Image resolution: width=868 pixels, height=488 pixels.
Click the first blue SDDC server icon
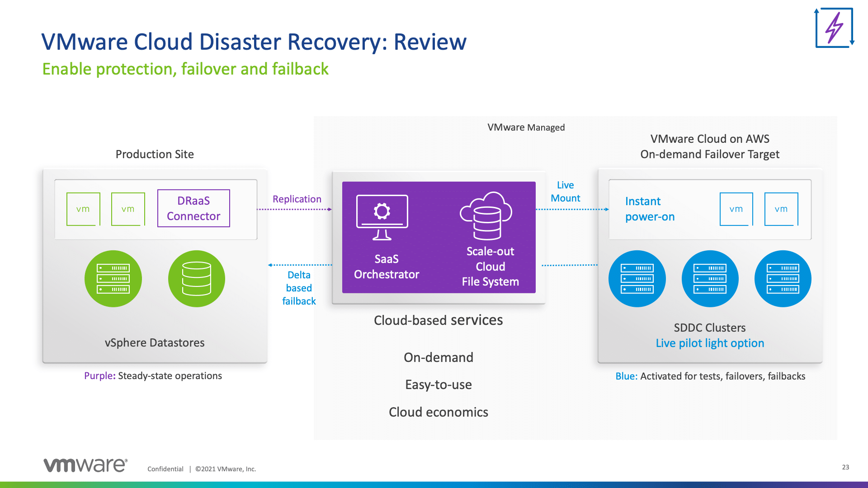637,279
